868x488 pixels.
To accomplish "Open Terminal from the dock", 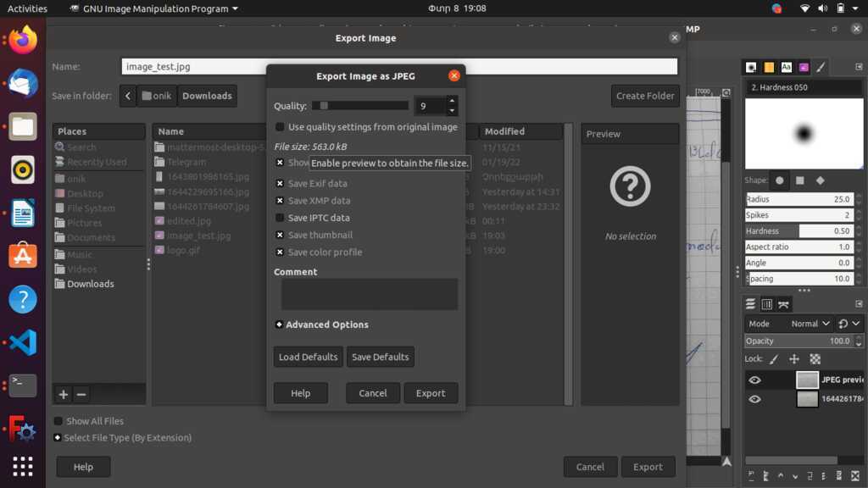I will pos(23,385).
